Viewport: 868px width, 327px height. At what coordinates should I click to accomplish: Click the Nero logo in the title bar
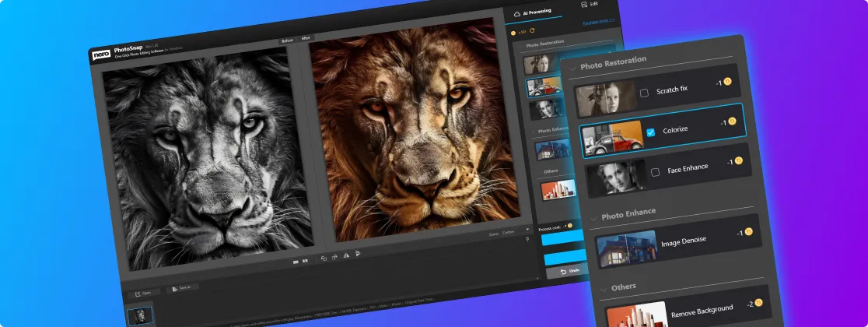[101, 54]
